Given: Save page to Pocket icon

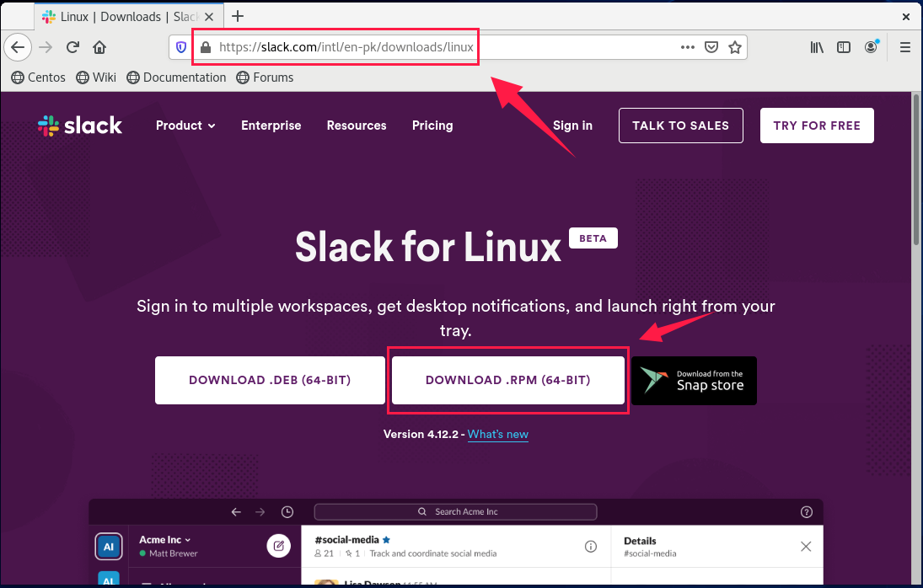Looking at the screenshot, I should pos(711,47).
